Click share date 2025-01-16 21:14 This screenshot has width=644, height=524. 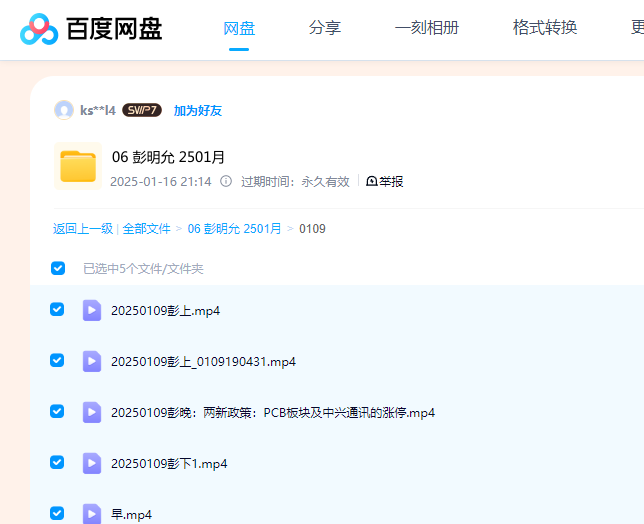coord(161,182)
